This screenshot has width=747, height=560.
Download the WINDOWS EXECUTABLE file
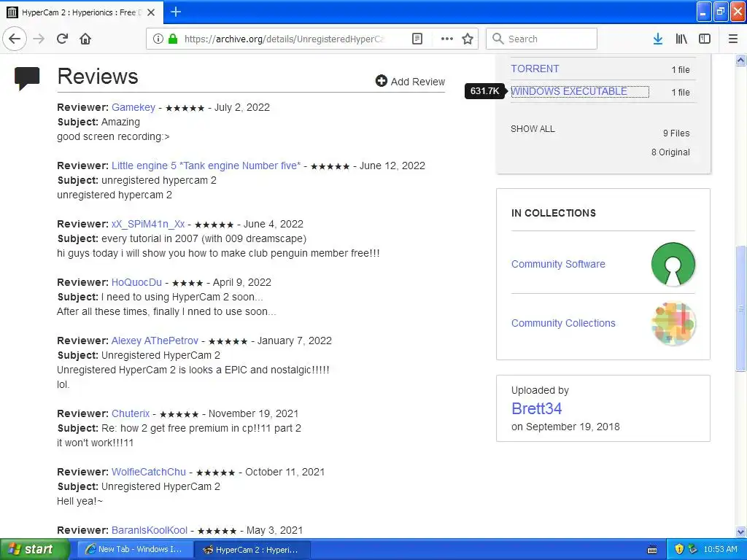(569, 91)
